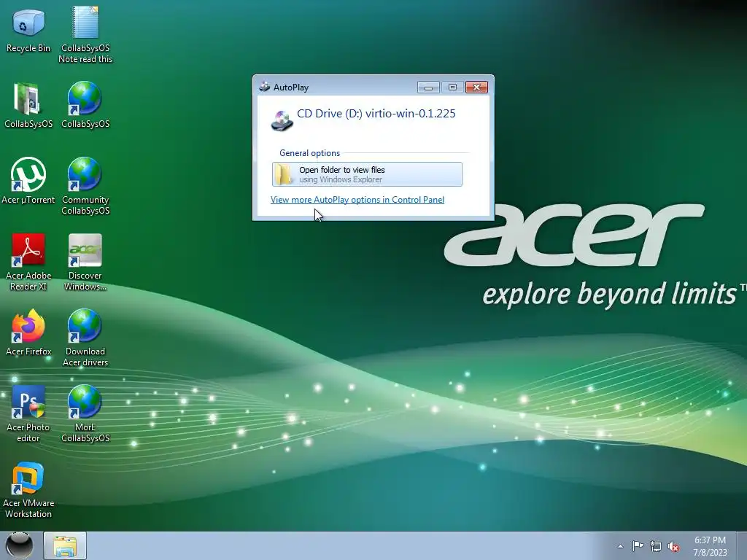Click the General options label
747x560 pixels.
309,153
